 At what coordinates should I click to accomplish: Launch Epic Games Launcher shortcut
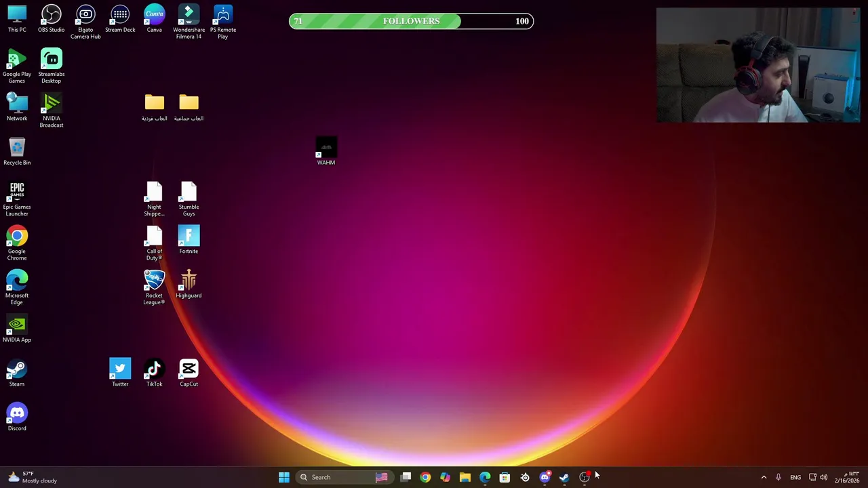click(x=17, y=199)
